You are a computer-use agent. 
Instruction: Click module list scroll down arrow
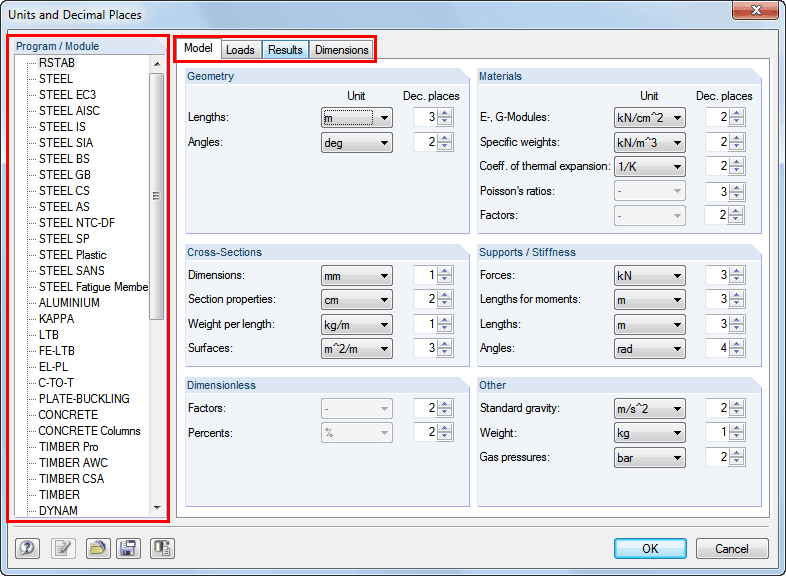pyautogui.click(x=157, y=508)
